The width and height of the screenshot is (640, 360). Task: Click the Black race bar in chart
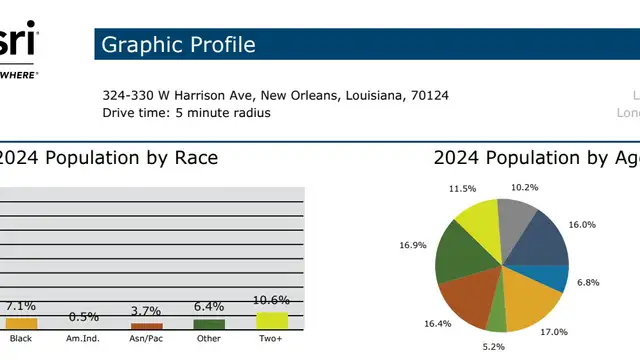21,324
